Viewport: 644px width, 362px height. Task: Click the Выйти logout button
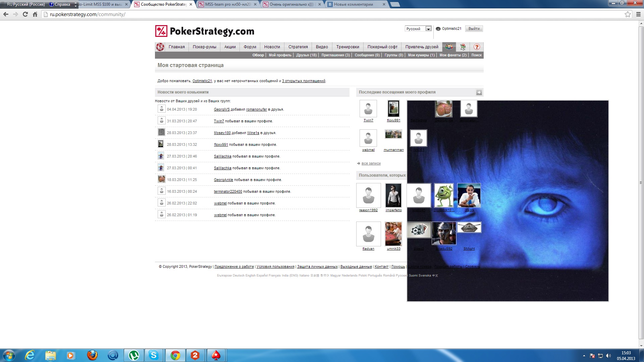point(474,29)
